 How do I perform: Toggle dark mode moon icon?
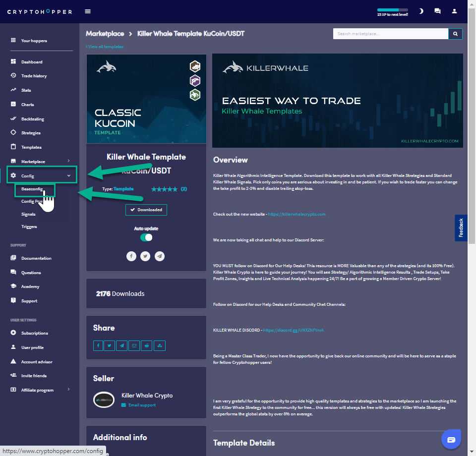pos(421,11)
